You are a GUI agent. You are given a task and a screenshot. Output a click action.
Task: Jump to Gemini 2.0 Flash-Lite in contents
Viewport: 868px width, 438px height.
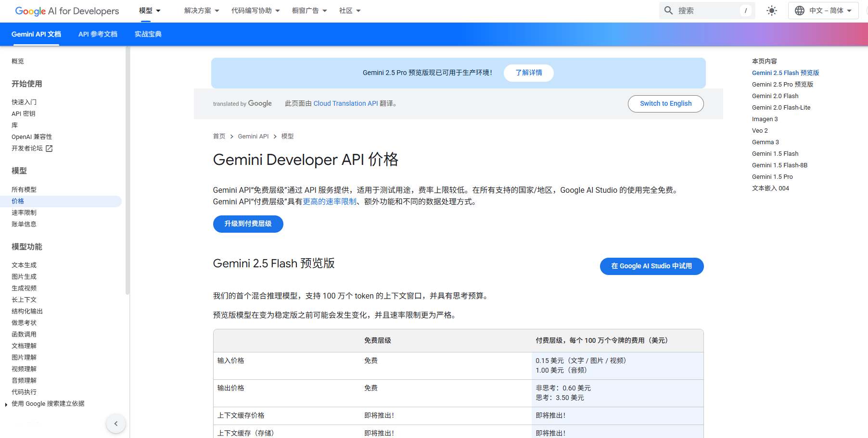click(781, 108)
